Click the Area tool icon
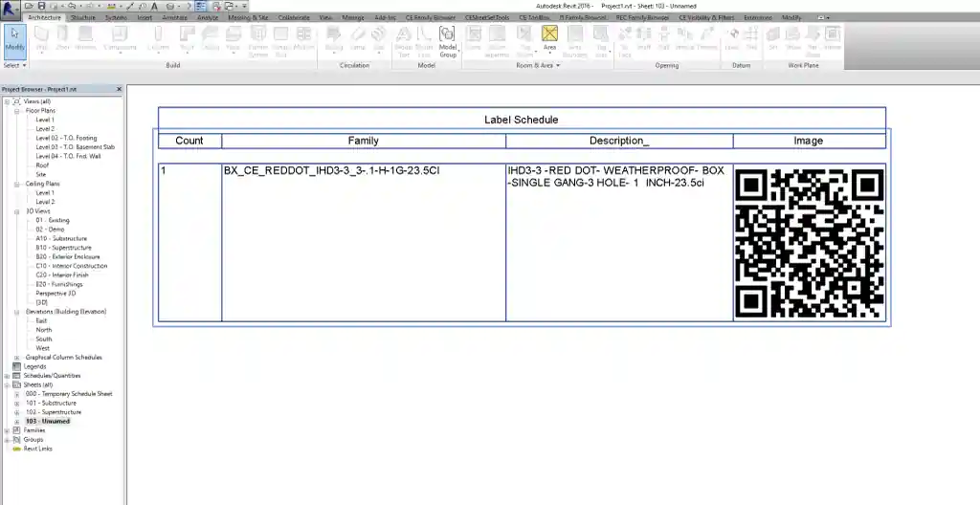 click(x=549, y=38)
